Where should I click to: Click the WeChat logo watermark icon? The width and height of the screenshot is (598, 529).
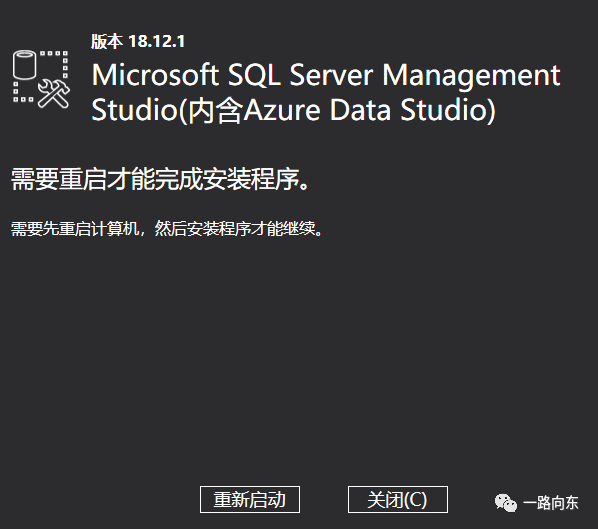tap(506, 503)
